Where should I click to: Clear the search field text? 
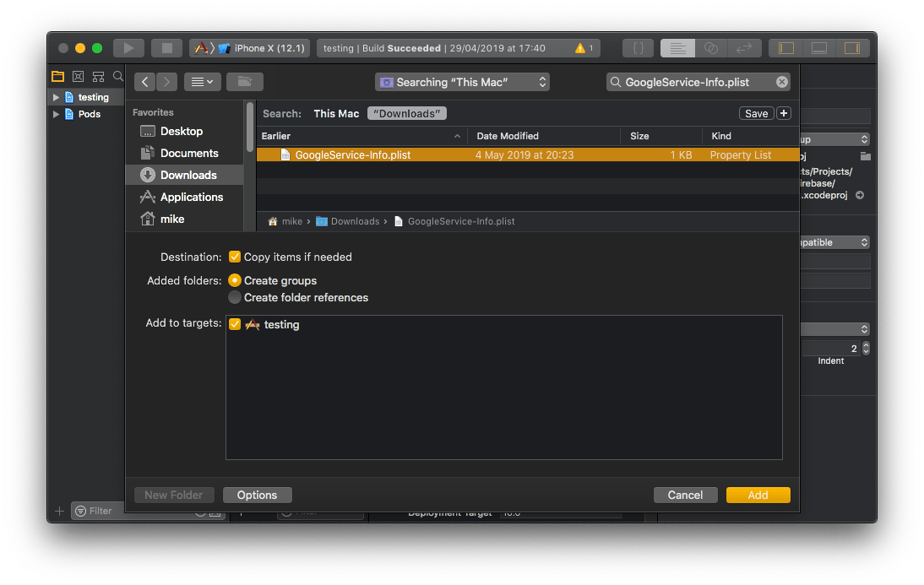pyautogui.click(x=782, y=83)
